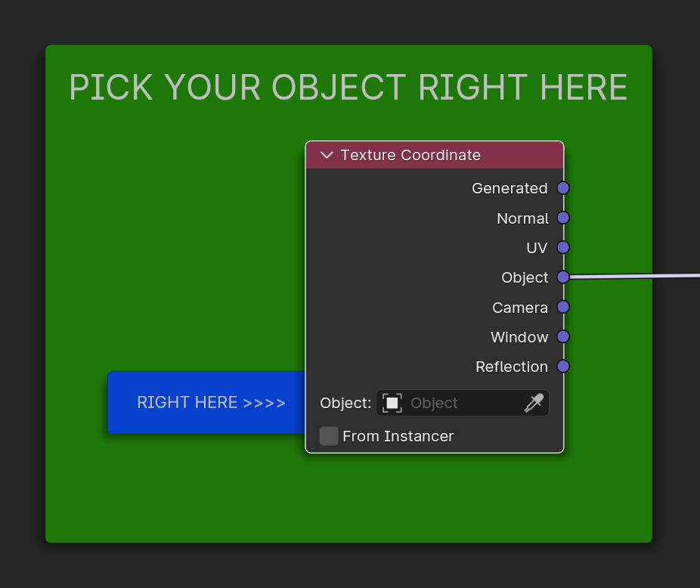Click the Reflection output socket
This screenshot has height=588, width=700.
(563, 367)
